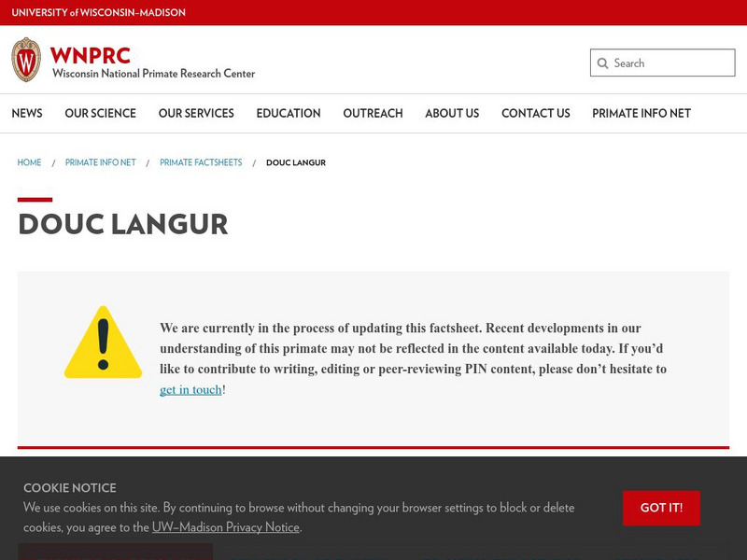This screenshot has width=747, height=560.
Task: Go to Home breadcrumb link
Action: (29, 162)
